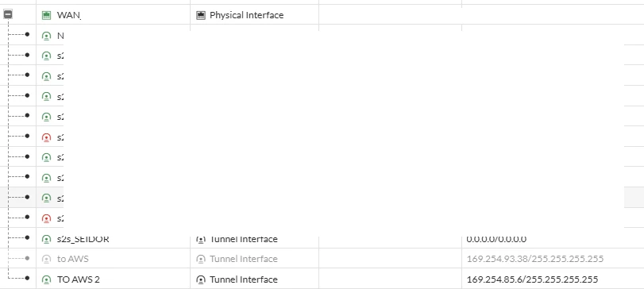
Task: Click the TO AWS 2 green tunnel icon
Action: coord(46,279)
